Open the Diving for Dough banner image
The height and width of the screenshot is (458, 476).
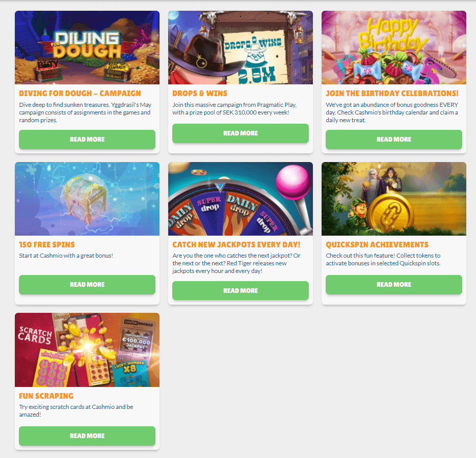(x=87, y=48)
